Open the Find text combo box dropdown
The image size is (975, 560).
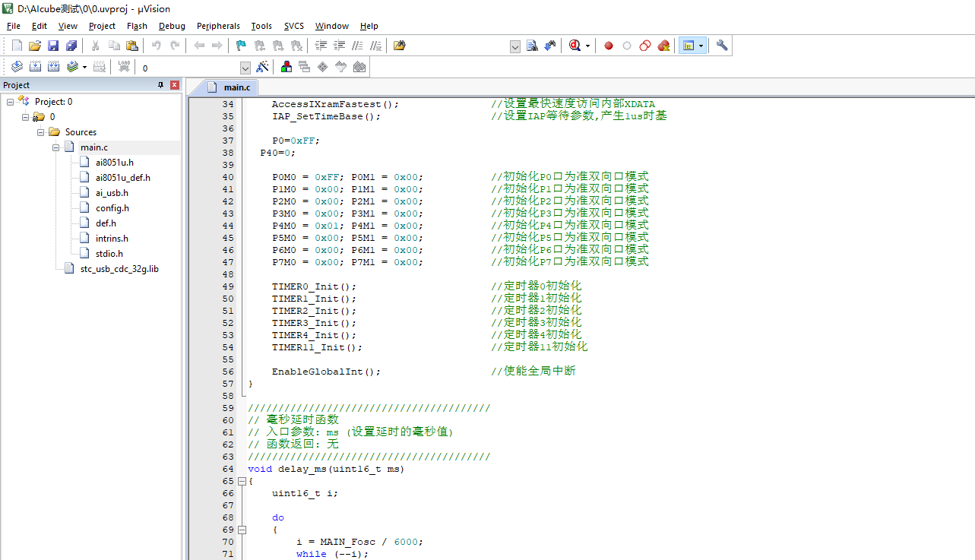pyautogui.click(x=514, y=46)
